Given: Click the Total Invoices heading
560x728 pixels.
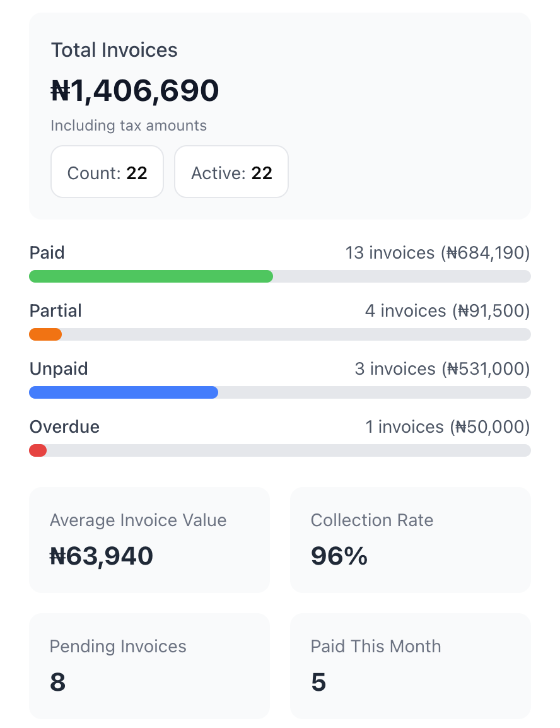Looking at the screenshot, I should pos(114,50).
